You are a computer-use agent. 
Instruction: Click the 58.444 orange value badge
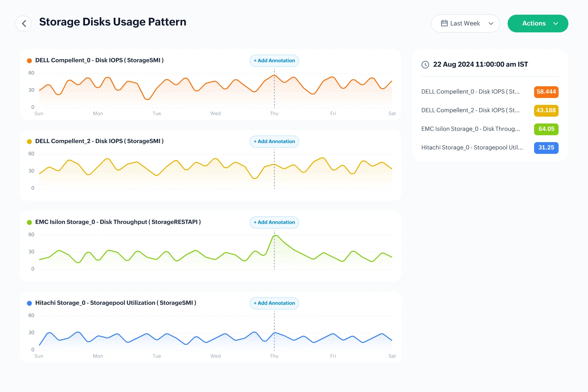click(x=546, y=92)
